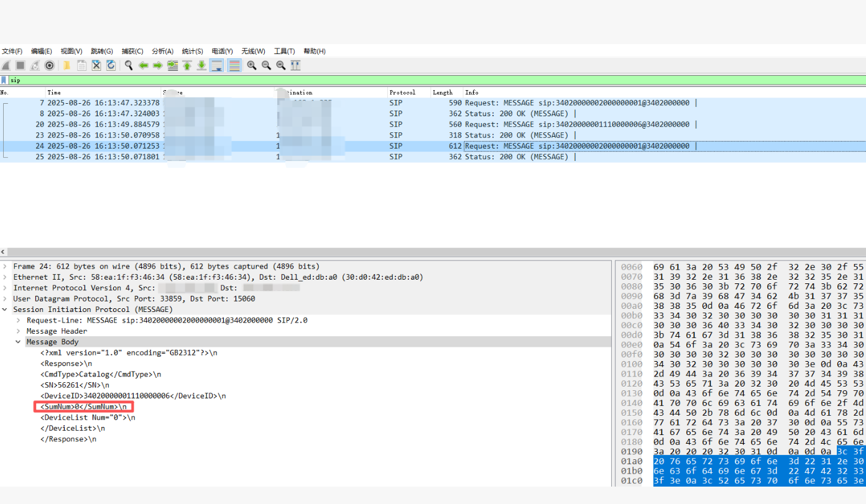The image size is (866, 504).
Task: Open the 文件(F) menu
Action: tap(12, 51)
